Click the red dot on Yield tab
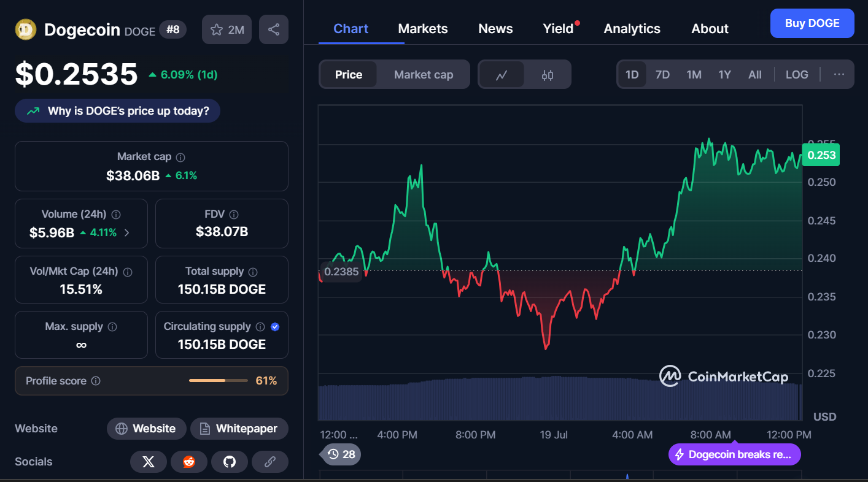Viewport: 868px width, 482px height. (578, 23)
